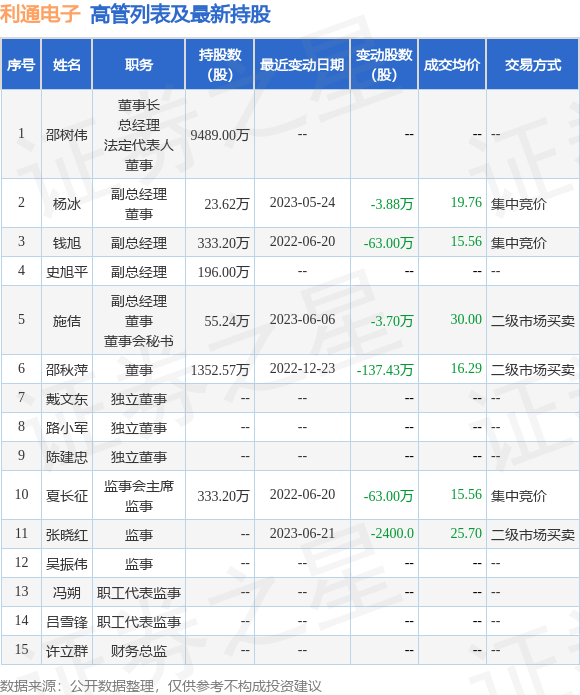Click the name 戴文东
This screenshot has width=580, height=695.
point(66,398)
